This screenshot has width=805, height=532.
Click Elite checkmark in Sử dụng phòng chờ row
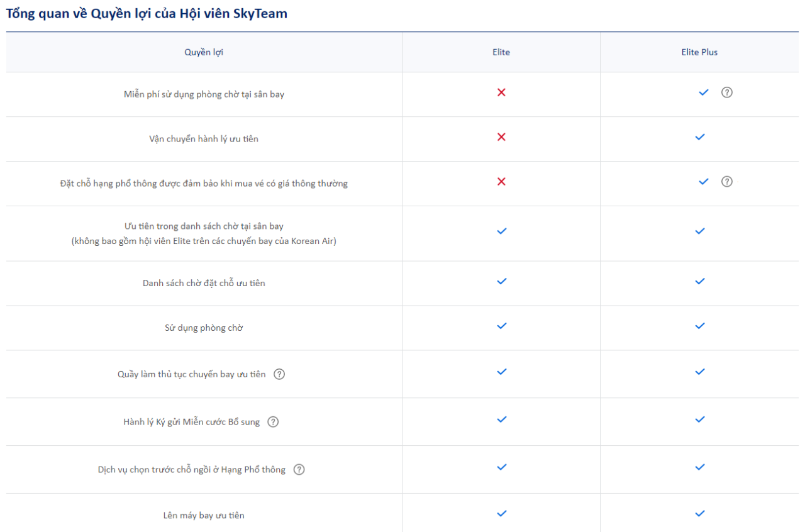click(501, 326)
